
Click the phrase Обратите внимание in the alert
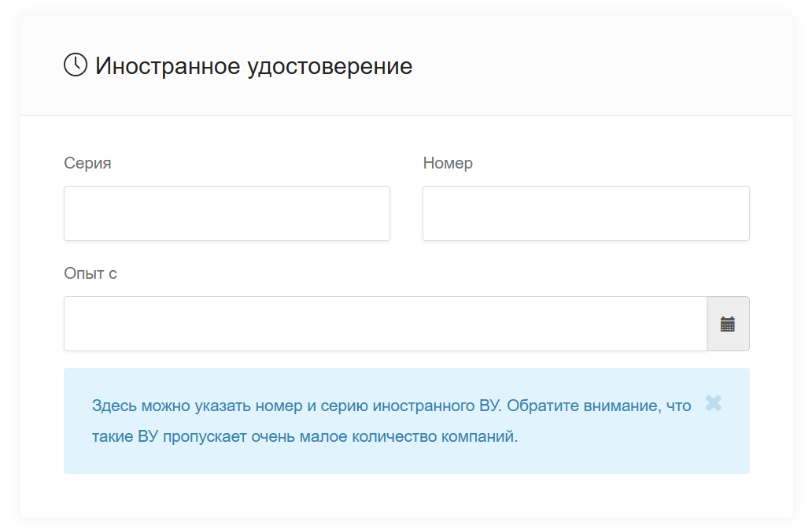pyautogui.click(x=584, y=406)
